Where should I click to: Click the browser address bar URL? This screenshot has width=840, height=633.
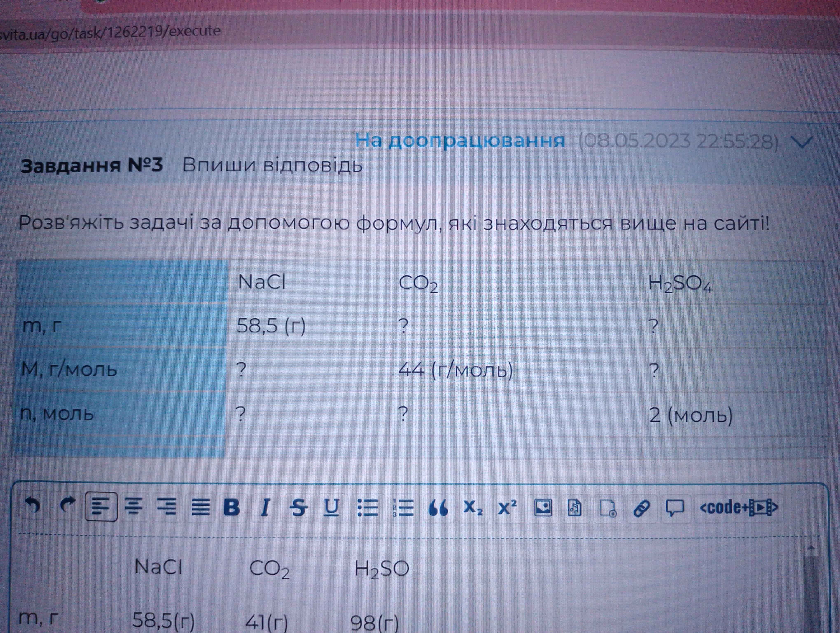[110, 32]
